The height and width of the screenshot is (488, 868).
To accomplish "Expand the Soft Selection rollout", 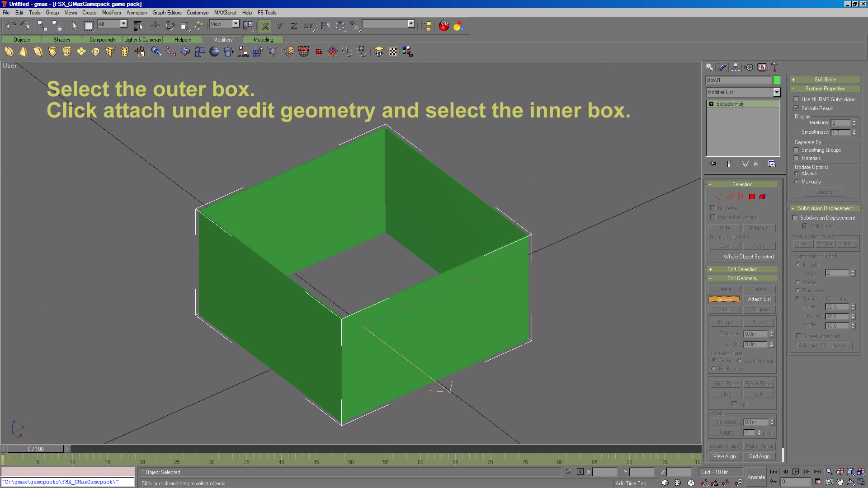I will point(742,269).
